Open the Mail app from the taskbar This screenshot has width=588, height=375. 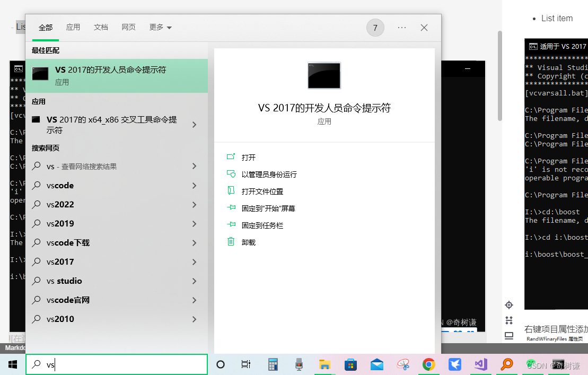pyautogui.click(x=377, y=364)
